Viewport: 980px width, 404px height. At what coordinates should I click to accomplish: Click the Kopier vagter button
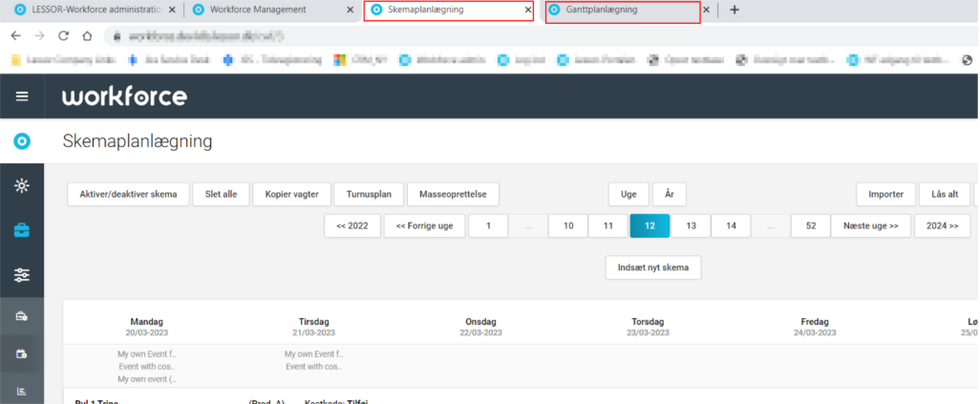click(291, 194)
